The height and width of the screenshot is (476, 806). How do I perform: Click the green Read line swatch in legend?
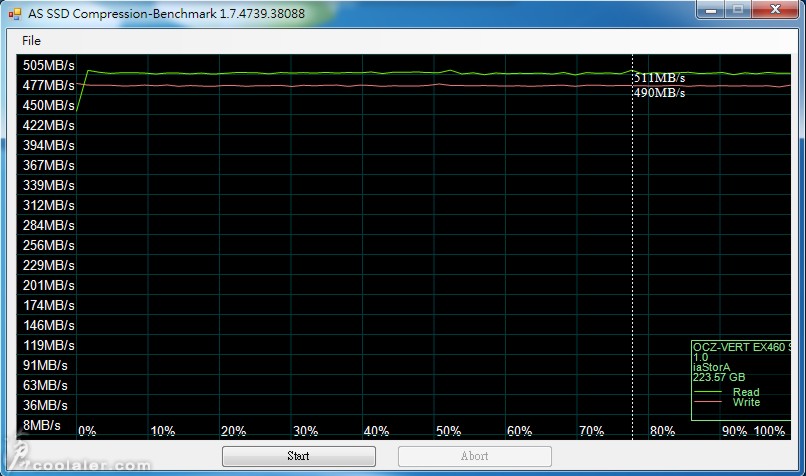708,393
